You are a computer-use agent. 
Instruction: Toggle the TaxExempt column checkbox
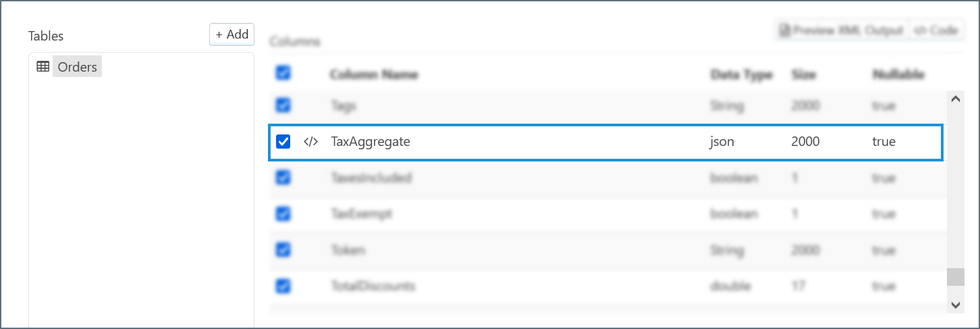(283, 213)
